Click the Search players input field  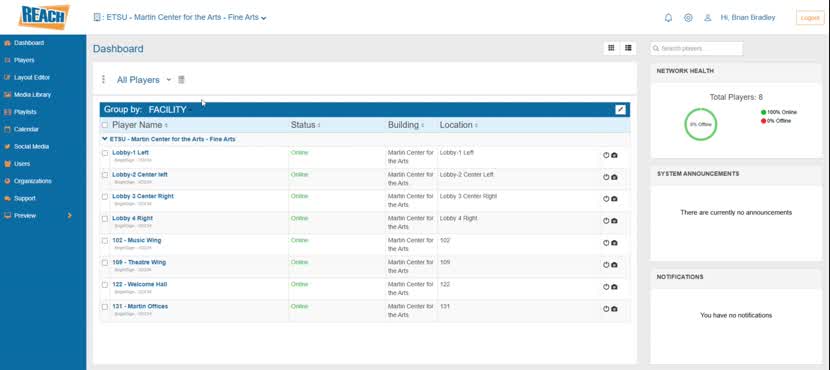coord(697,48)
